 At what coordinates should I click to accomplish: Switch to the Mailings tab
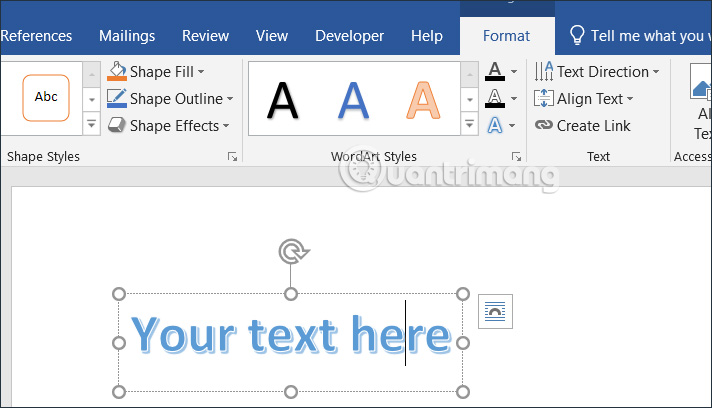point(127,36)
